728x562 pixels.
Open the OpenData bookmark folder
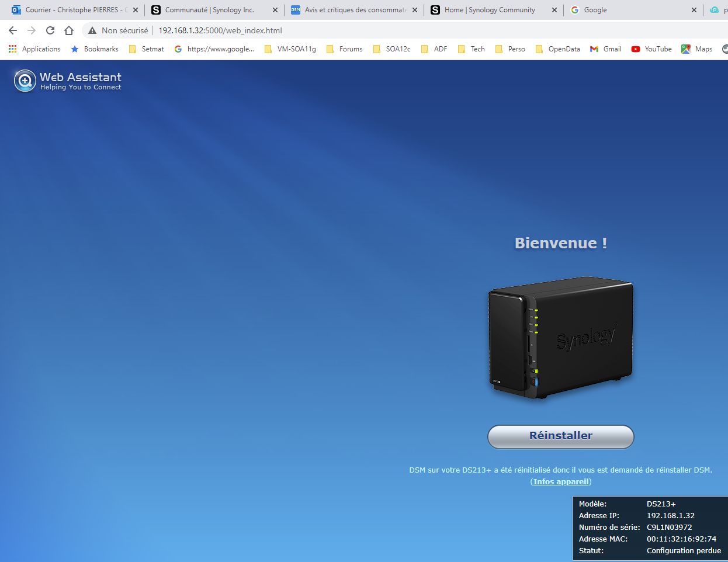(x=557, y=49)
